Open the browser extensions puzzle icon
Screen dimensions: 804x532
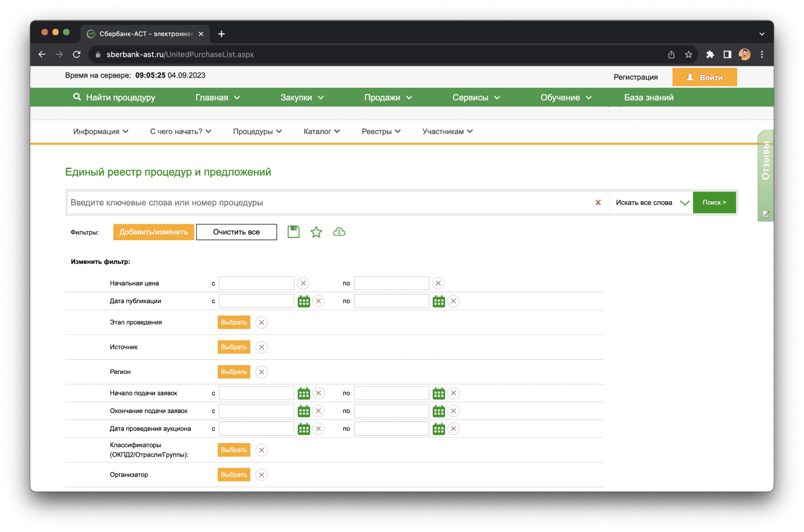[710, 54]
